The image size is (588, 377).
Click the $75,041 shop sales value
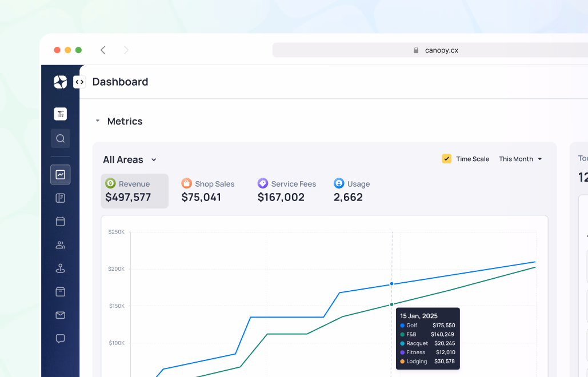[x=201, y=197]
